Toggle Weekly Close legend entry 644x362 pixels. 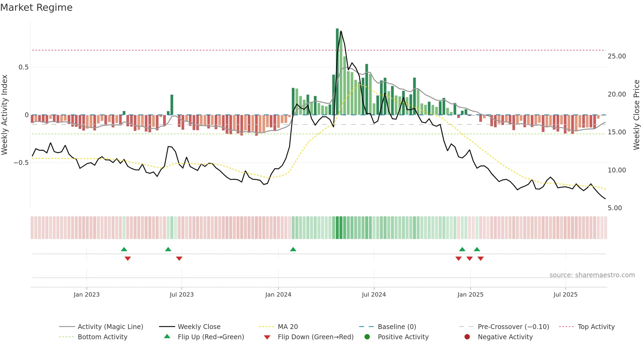190,327
